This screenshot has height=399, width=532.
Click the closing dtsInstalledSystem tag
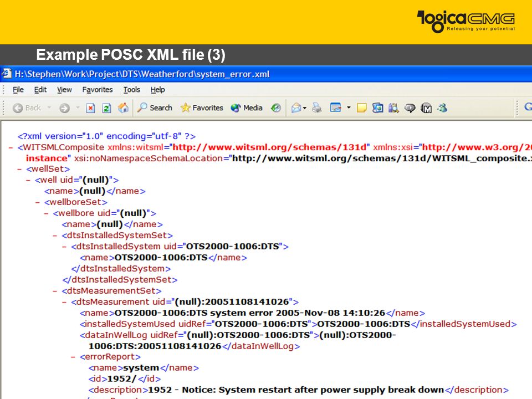click(121, 269)
